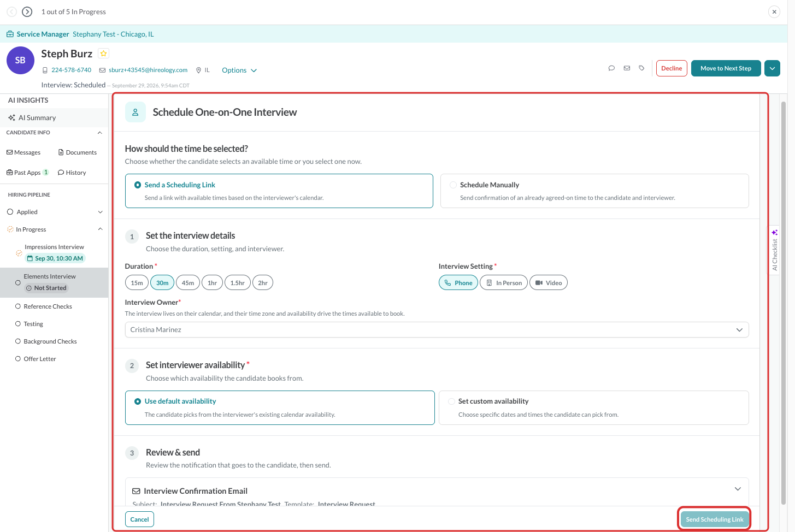The height and width of the screenshot is (532, 795).
Task: Click the one-on-one interview person icon
Action: point(136,112)
